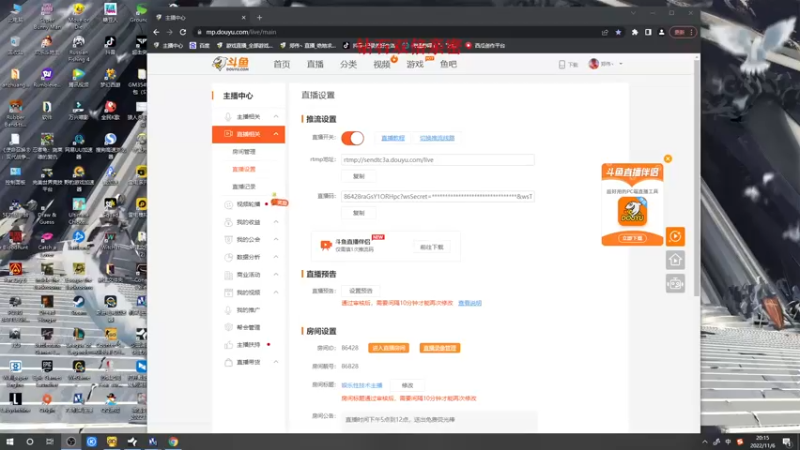
Task: Open the 游戏 nav tab
Action: (415, 64)
